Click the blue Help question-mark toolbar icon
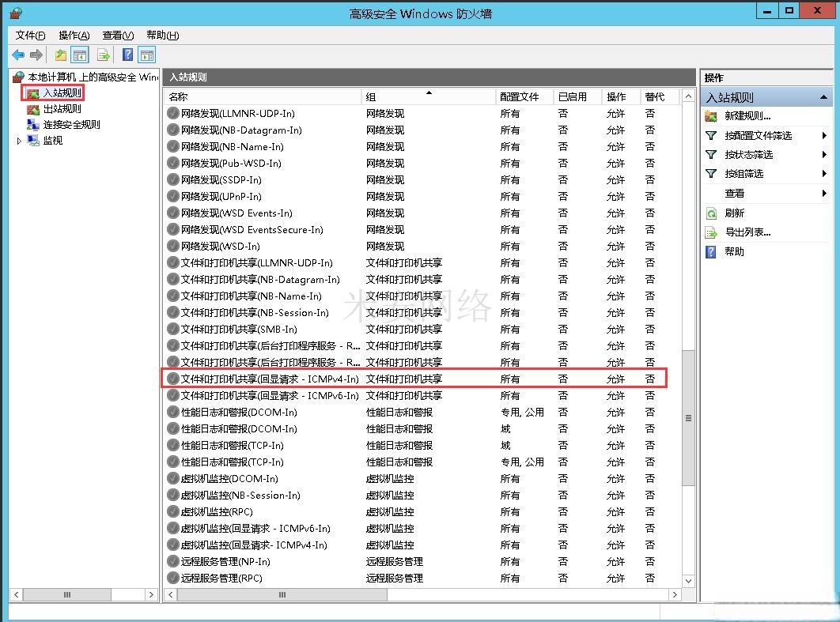This screenshot has height=622, width=840. coord(127,55)
